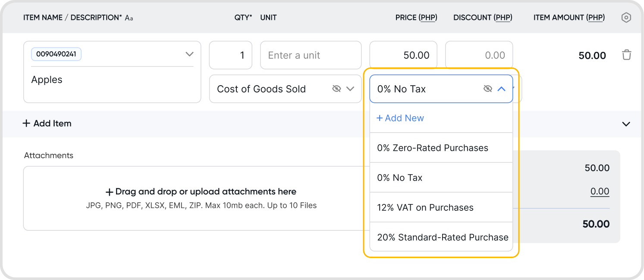Select 12% VAT on Purchases
Screen dimensions: 644x280
point(425,207)
